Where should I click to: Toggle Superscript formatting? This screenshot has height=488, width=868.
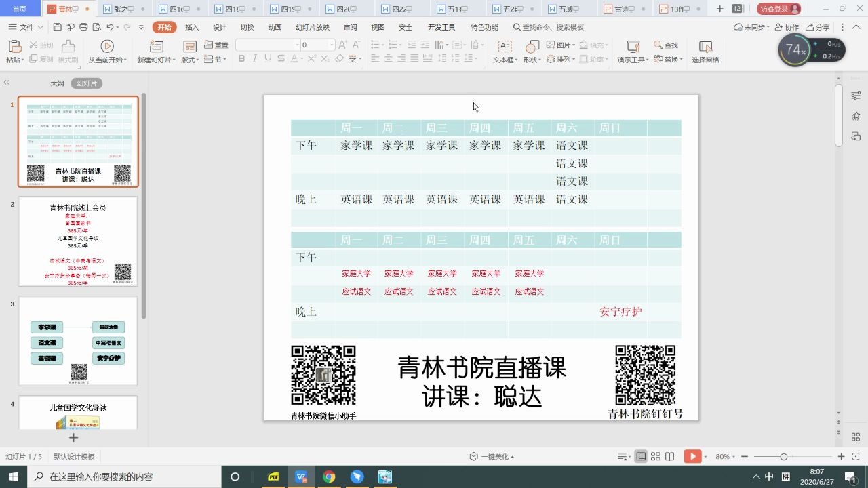coord(312,59)
